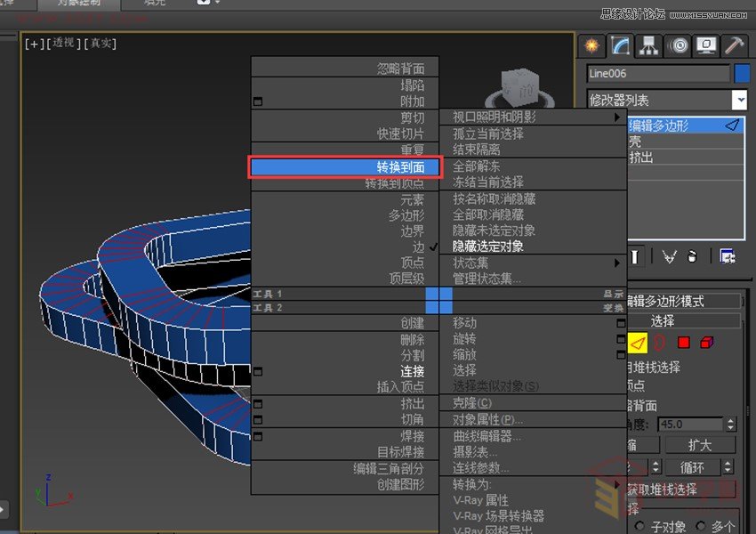Choose V-Ray 属性 in quad menu

[534, 500]
